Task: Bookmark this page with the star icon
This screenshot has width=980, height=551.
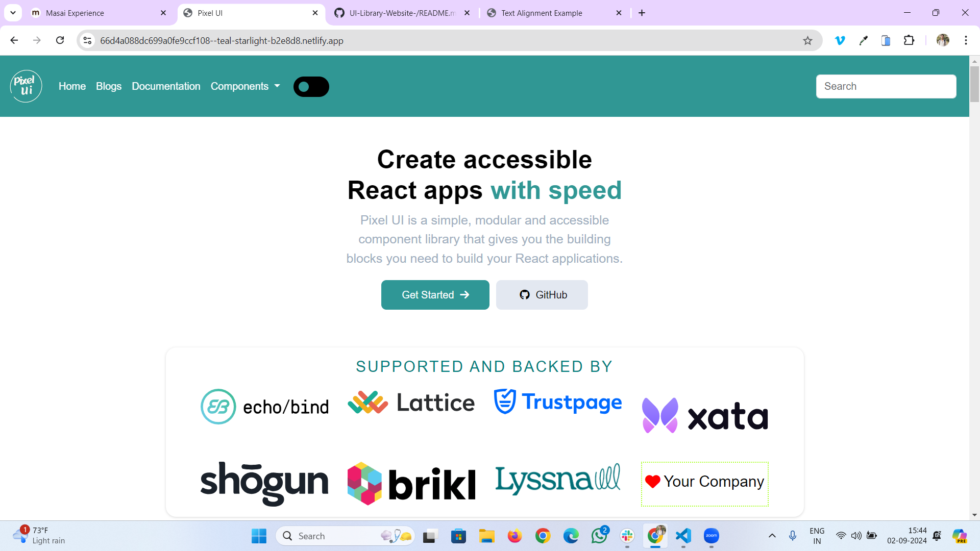Action: 807,40
